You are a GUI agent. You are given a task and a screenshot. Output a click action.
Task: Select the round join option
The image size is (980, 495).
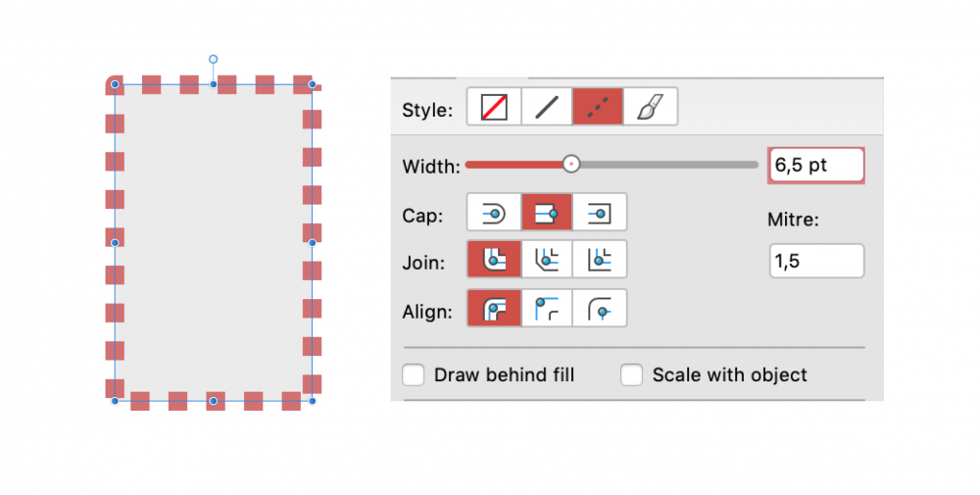pyautogui.click(x=494, y=260)
